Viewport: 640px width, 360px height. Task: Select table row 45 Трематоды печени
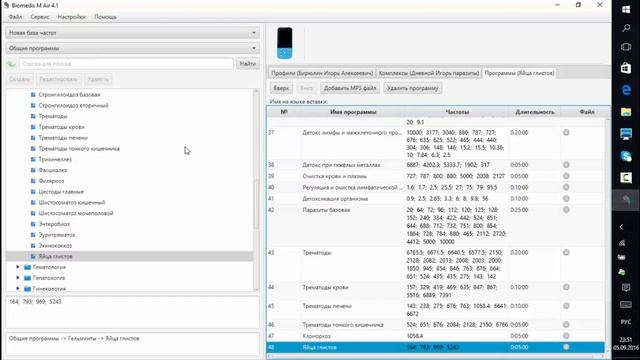(436, 310)
